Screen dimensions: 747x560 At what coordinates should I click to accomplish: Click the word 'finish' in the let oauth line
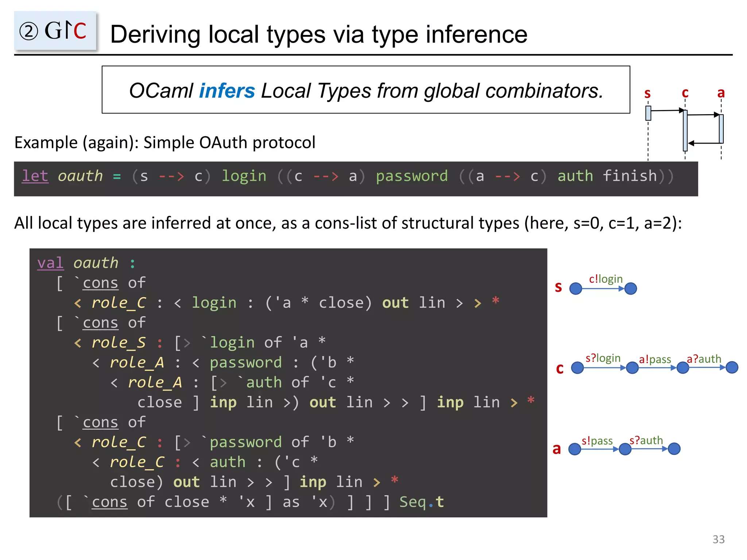tap(629, 176)
